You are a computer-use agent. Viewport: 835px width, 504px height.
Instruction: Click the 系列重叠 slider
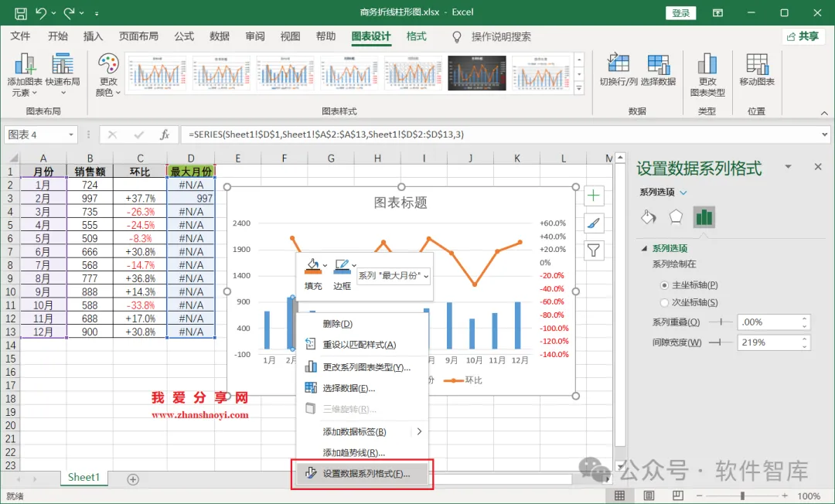721,322
